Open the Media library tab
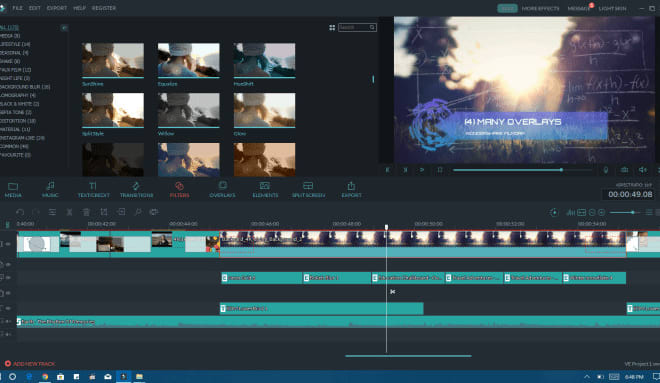Screen dimensions: 660x383 (13, 189)
